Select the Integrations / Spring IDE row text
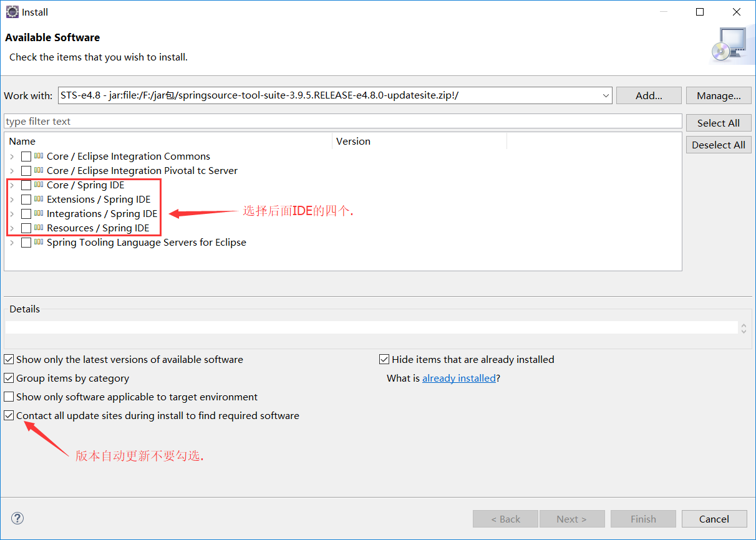This screenshot has height=540, width=756. coord(102,214)
